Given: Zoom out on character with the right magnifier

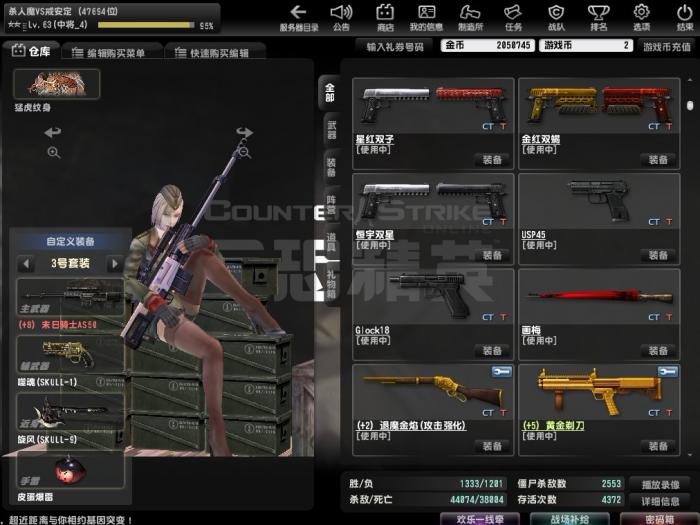Looking at the screenshot, I should click(244, 153).
